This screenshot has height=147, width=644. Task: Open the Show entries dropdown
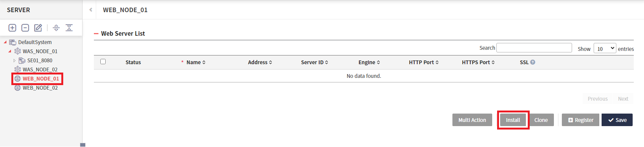click(x=605, y=49)
